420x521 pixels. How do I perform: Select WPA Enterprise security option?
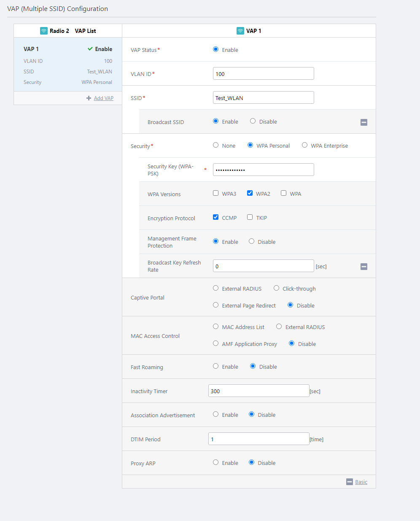pos(304,145)
